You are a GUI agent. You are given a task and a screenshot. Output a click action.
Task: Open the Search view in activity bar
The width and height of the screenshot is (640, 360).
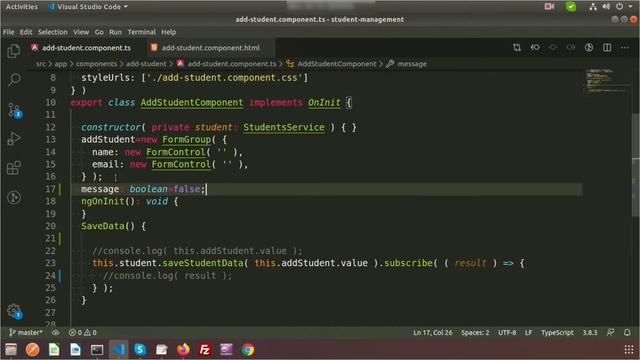pyautogui.click(x=14, y=80)
